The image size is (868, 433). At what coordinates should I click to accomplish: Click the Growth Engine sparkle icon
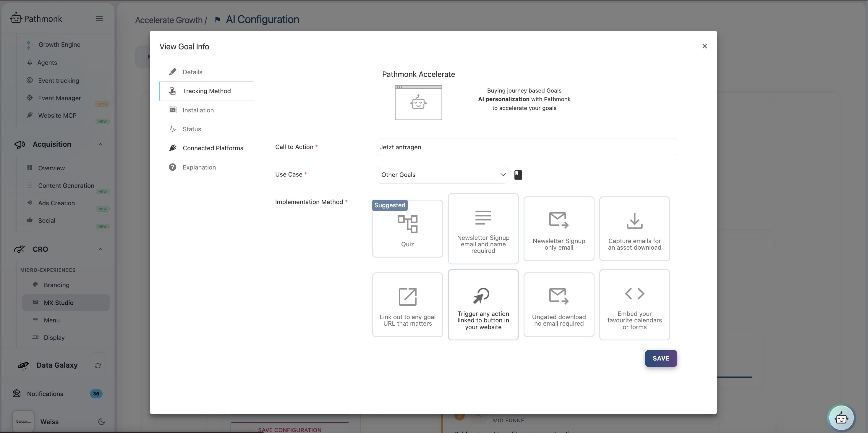pyautogui.click(x=29, y=45)
